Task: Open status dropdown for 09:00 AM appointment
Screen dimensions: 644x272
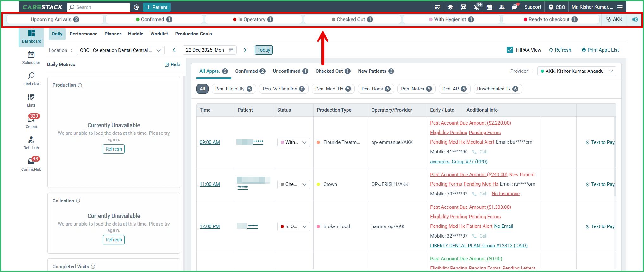Action: pyautogui.click(x=293, y=142)
